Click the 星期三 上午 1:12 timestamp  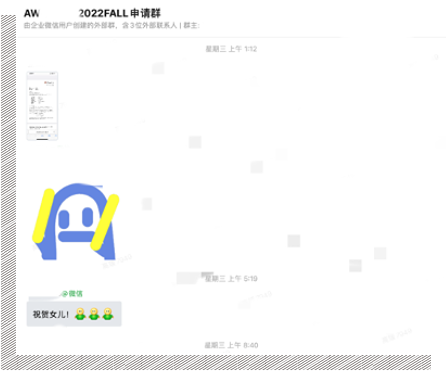(231, 49)
